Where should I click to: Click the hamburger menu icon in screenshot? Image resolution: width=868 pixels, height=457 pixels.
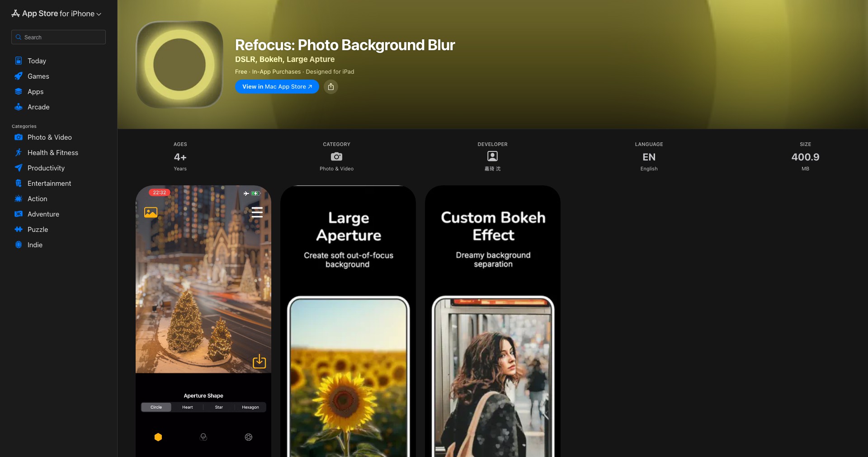(257, 212)
